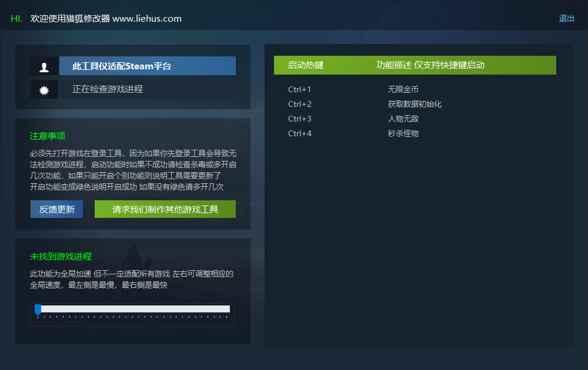The height and width of the screenshot is (370, 588).
Task: Click the 退出 exit link
Action: pos(566,18)
